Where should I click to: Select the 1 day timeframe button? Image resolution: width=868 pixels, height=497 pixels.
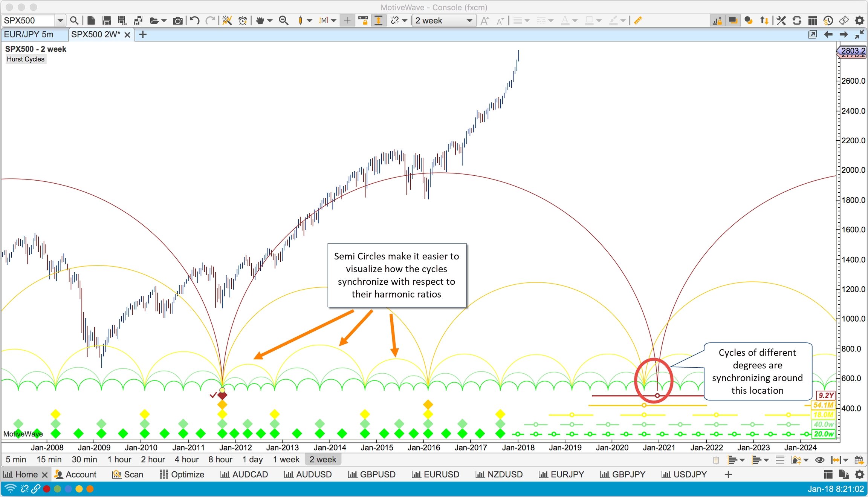(252, 460)
